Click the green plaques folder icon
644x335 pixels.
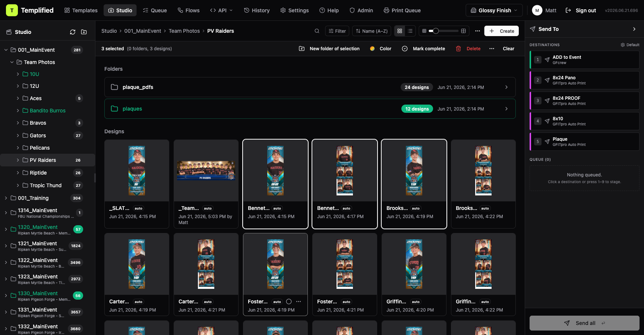point(114,109)
